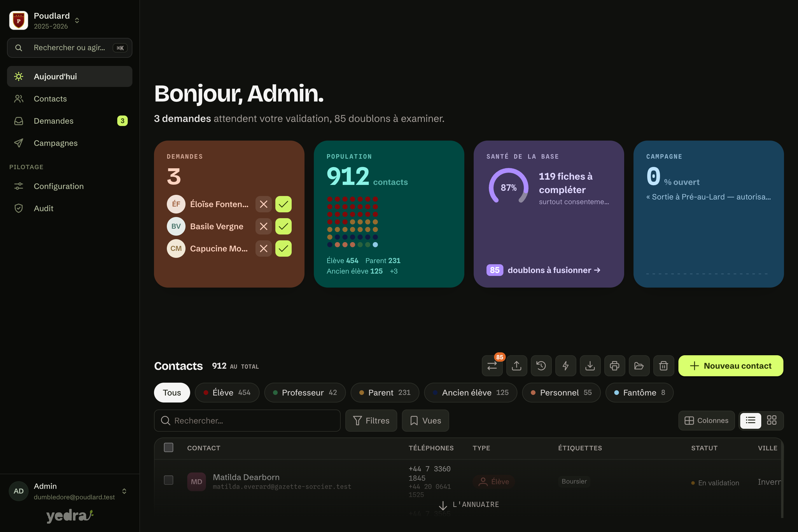Open Demandes in the sidebar
Screen dimensions: 798x532
click(69, 121)
